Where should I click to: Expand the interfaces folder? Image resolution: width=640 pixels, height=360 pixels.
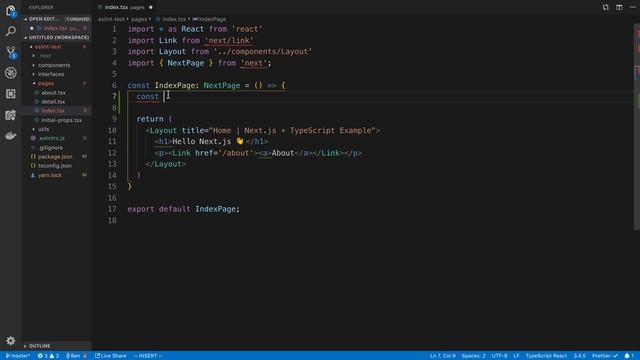pyautogui.click(x=56, y=74)
